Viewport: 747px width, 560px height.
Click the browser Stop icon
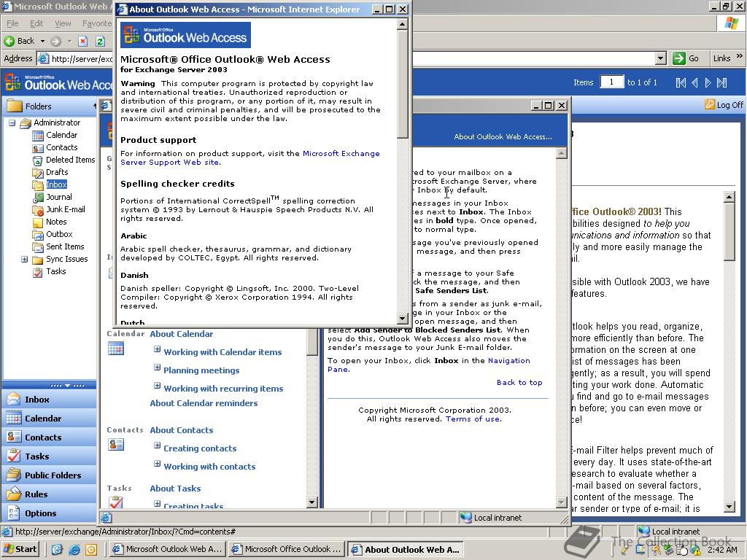coord(83,41)
